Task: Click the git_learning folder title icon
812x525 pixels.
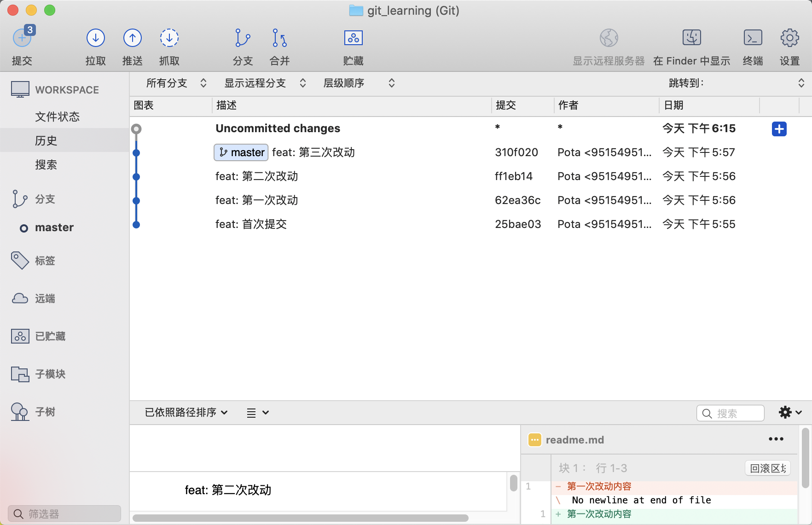Action: pyautogui.click(x=356, y=10)
